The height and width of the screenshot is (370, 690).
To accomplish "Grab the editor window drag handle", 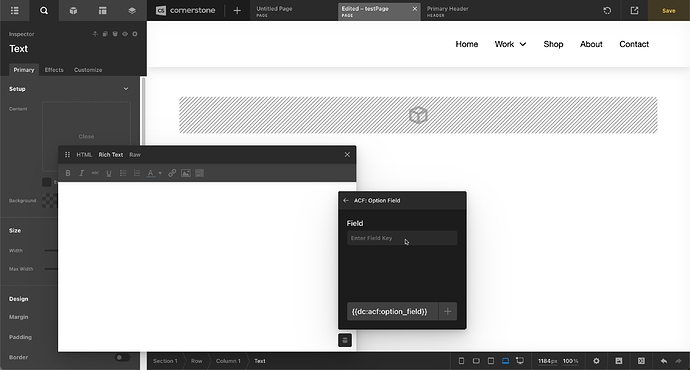I will point(67,154).
